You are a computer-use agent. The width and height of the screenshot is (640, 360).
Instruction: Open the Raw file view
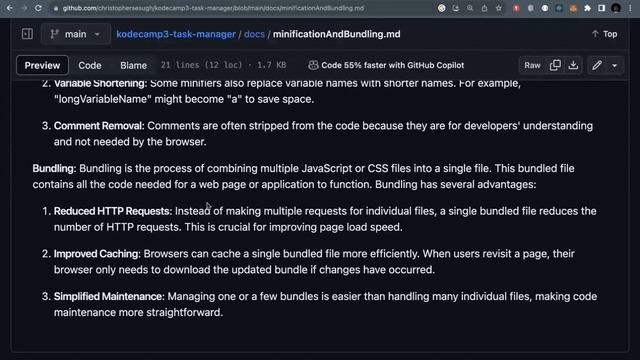pos(532,65)
